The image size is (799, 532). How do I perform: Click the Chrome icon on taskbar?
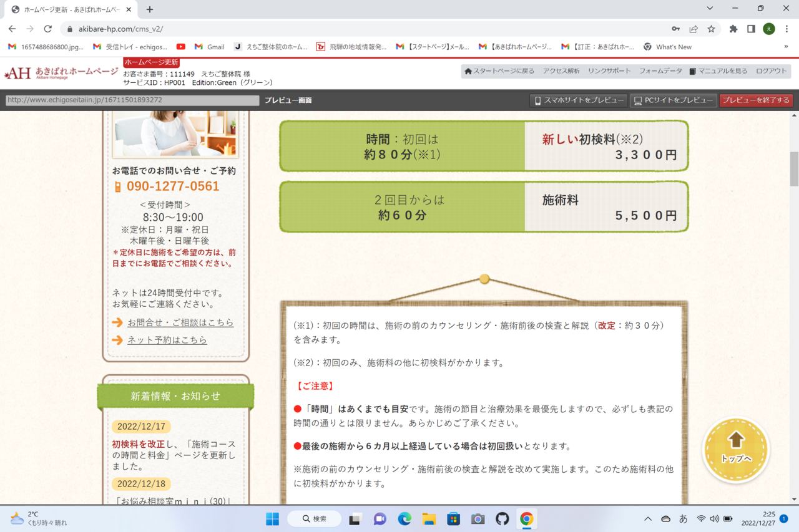pyautogui.click(x=527, y=519)
